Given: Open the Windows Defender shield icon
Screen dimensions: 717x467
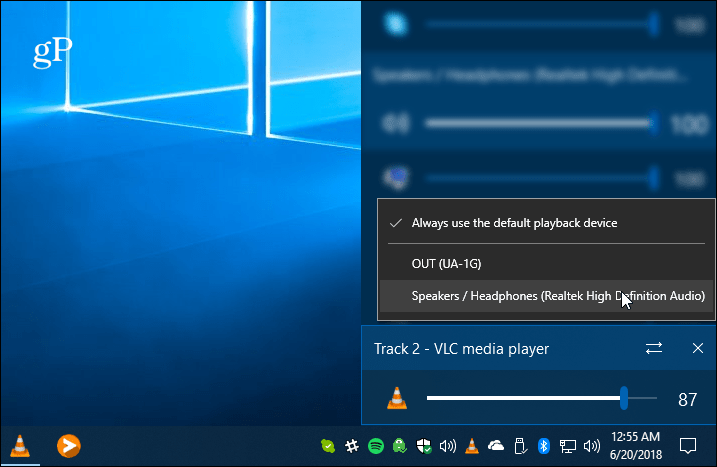Looking at the screenshot, I should tap(424, 446).
